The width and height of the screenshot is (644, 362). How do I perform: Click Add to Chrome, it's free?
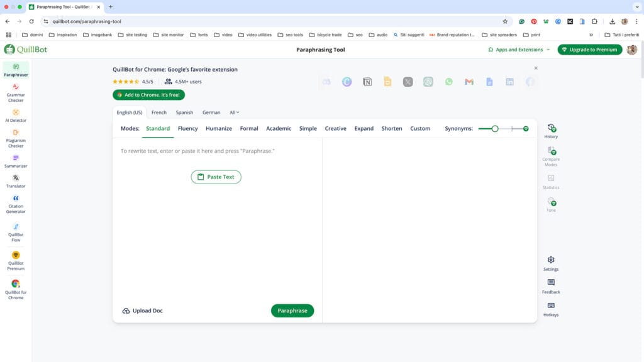(148, 94)
